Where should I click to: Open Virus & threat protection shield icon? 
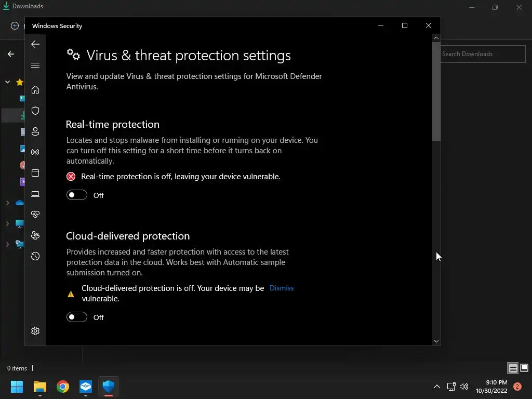click(35, 111)
